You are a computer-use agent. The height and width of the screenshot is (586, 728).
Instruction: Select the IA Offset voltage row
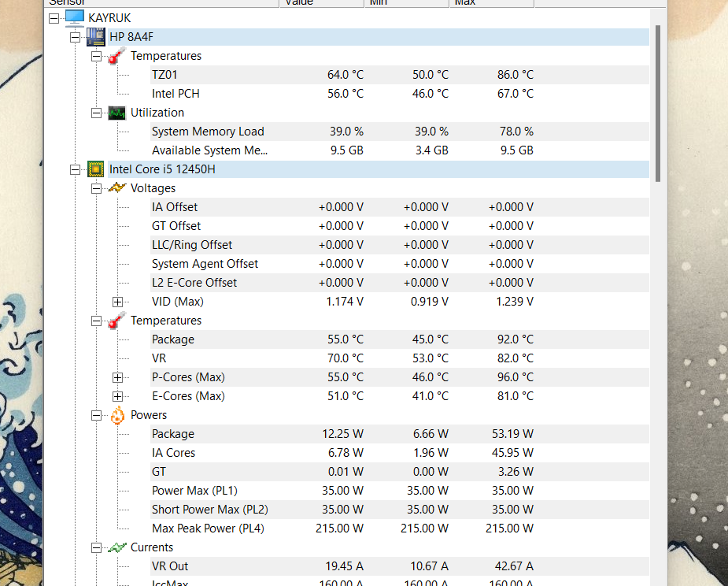pyautogui.click(x=400, y=207)
